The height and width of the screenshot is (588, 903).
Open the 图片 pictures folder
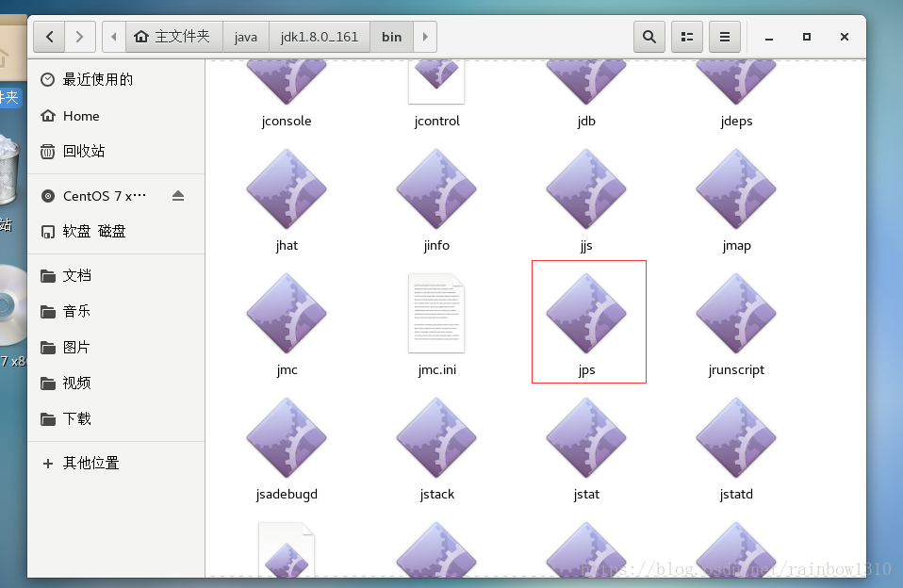coord(116,348)
